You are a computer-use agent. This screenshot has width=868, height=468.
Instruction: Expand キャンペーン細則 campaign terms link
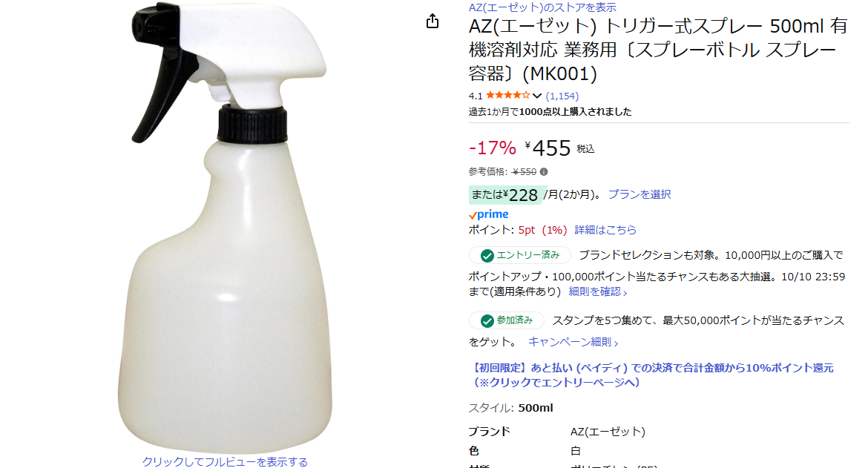click(x=573, y=342)
